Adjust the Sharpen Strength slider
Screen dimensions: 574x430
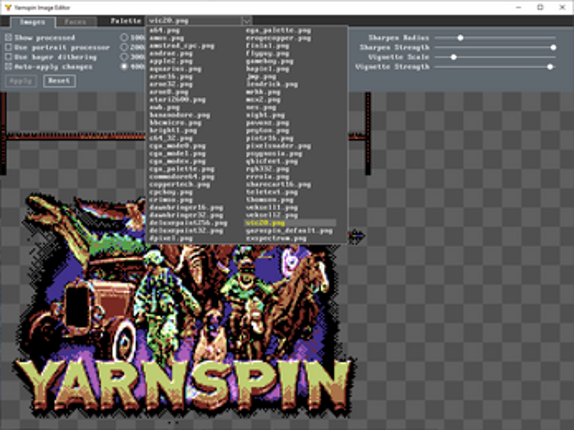495,47
